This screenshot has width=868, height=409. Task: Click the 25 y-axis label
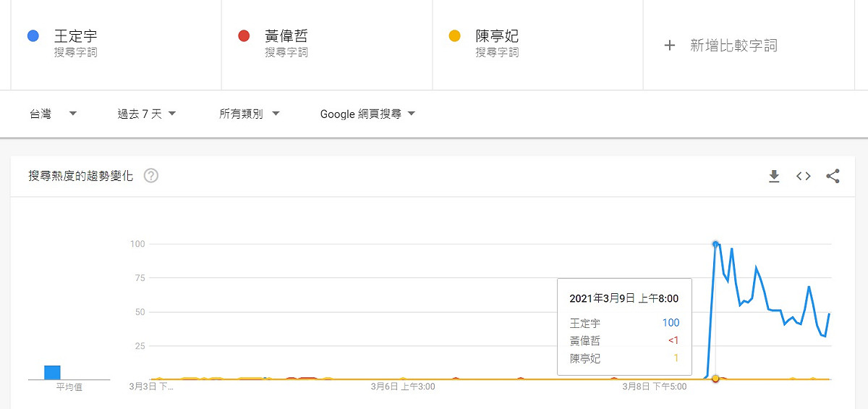[140, 346]
